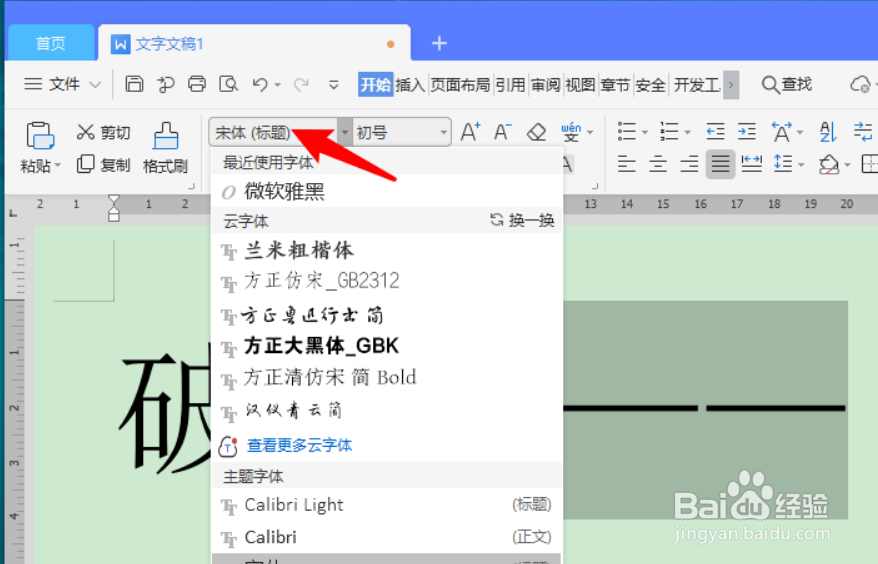Click the export to PDF icon
Image resolution: width=878 pixels, height=564 pixels.
[x=165, y=84]
